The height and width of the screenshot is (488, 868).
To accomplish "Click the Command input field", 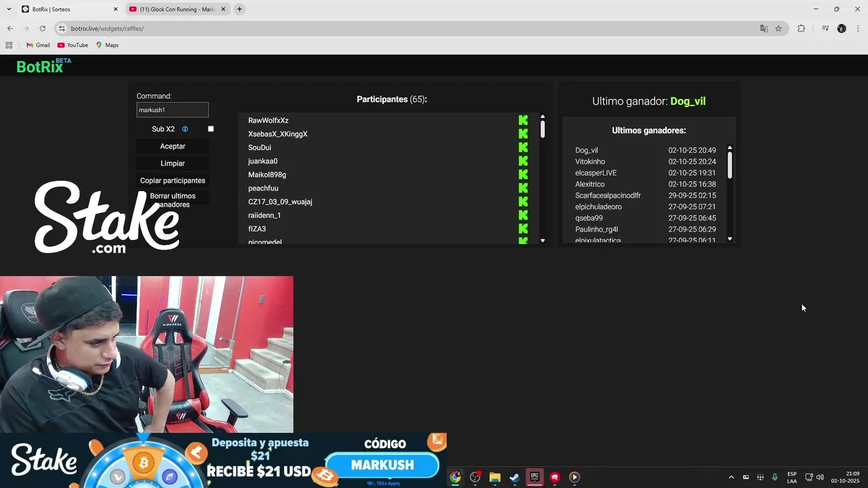I will (x=172, y=110).
